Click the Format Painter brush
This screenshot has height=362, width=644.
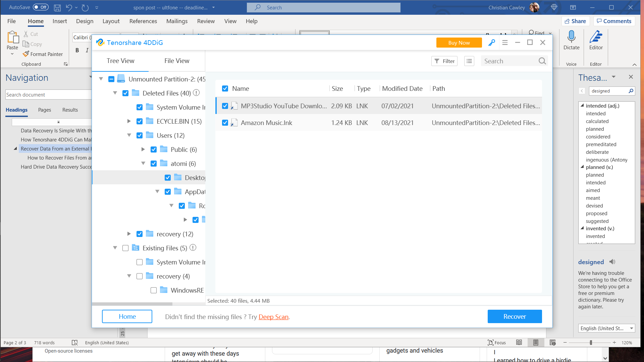[26, 54]
